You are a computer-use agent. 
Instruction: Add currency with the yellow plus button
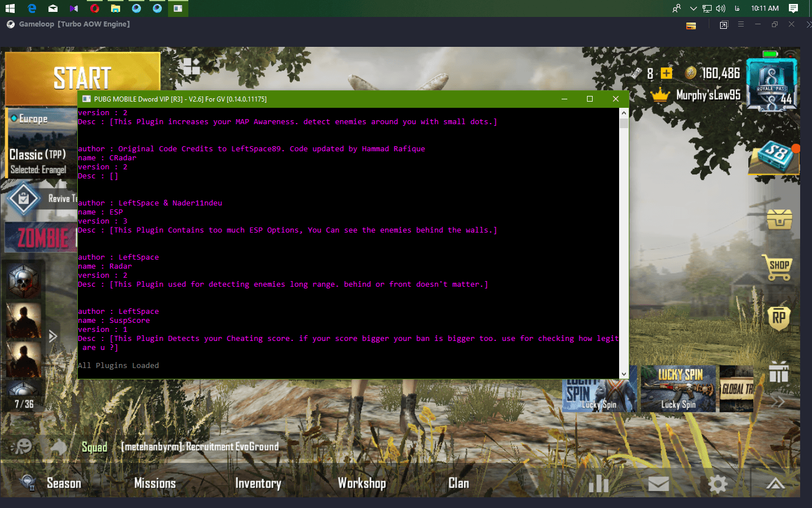[x=667, y=73]
